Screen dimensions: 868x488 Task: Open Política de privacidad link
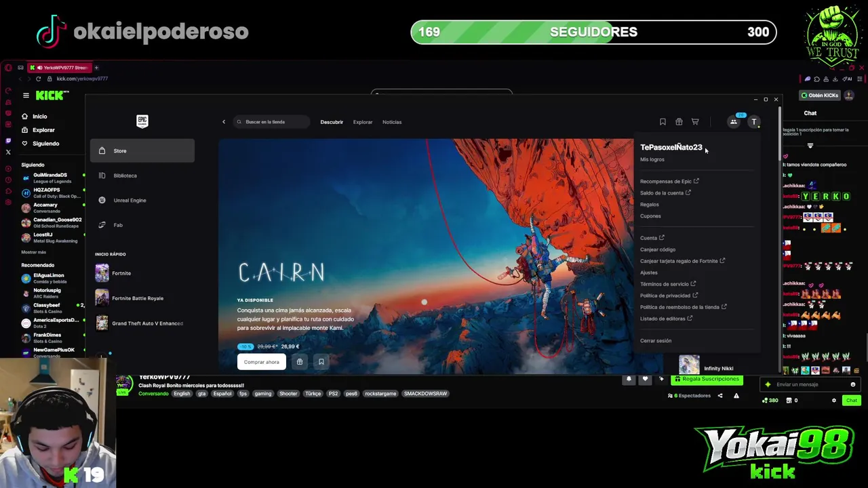(669, 296)
